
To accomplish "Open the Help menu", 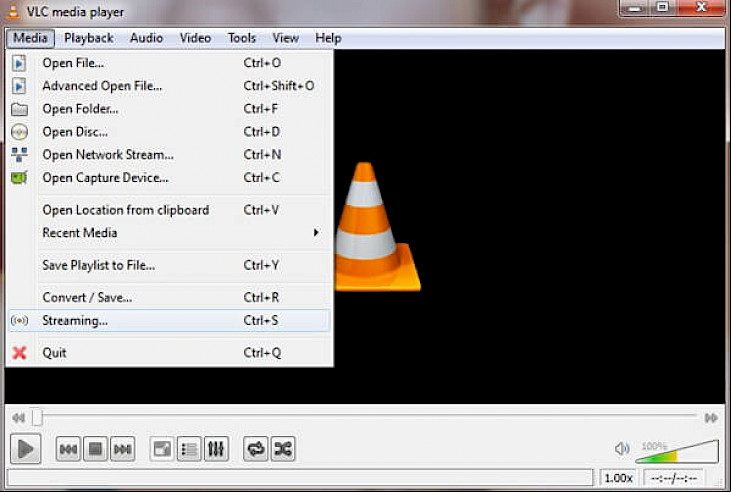I will tap(328, 38).
